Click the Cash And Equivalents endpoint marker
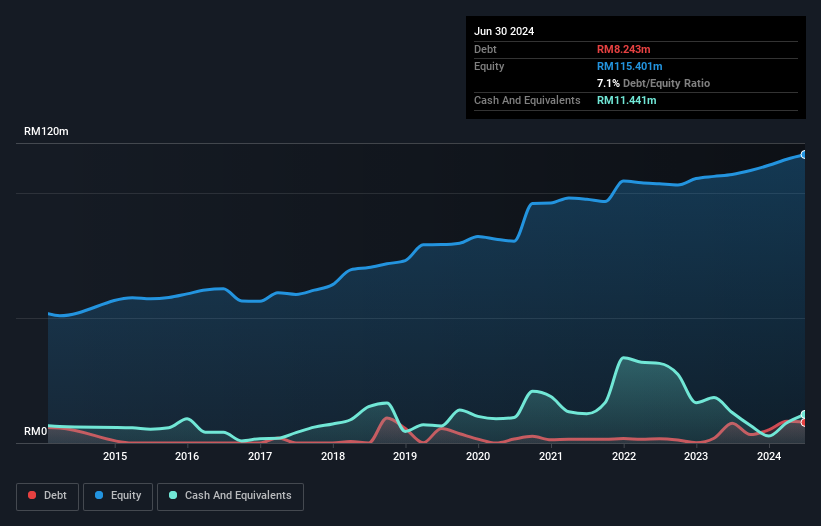821x526 pixels. tap(804, 415)
